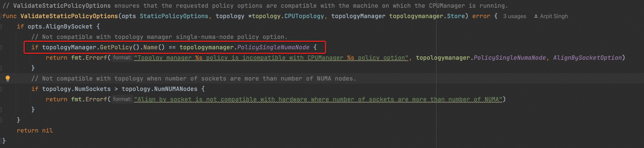
Task: Click the second 'format:' parameter hint
Action: [x=122, y=99]
